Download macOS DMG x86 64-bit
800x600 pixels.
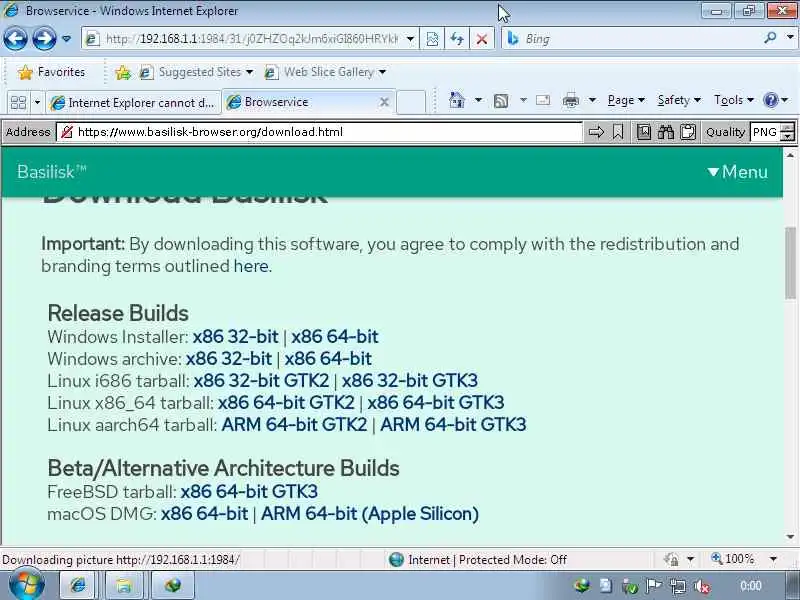click(x=204, y=513)
